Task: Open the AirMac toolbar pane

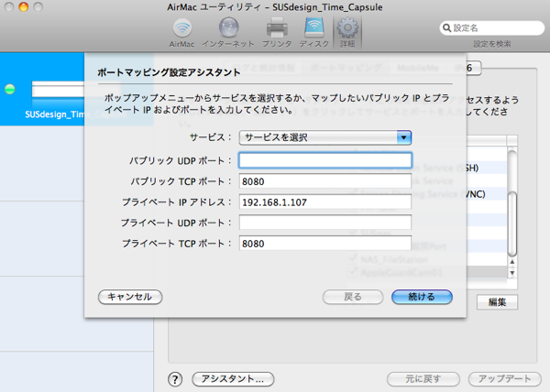Action: tap(181, 33)
